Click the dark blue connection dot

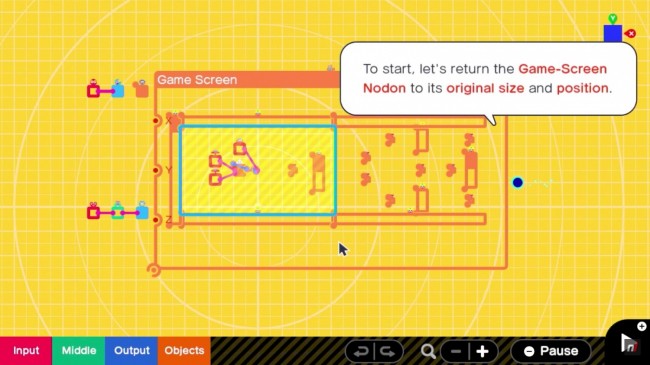(x=517, y=182)
